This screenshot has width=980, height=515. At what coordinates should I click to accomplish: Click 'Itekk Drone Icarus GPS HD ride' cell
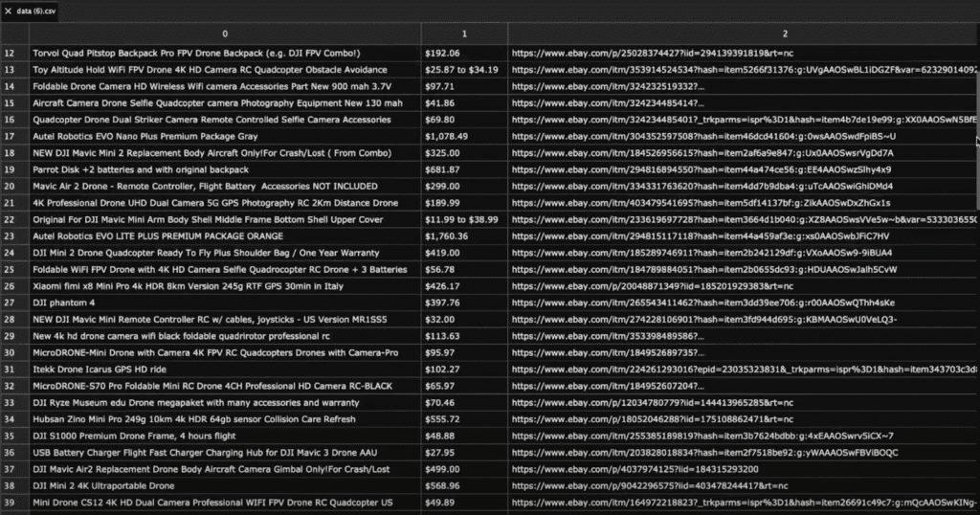tap(225, 369)
